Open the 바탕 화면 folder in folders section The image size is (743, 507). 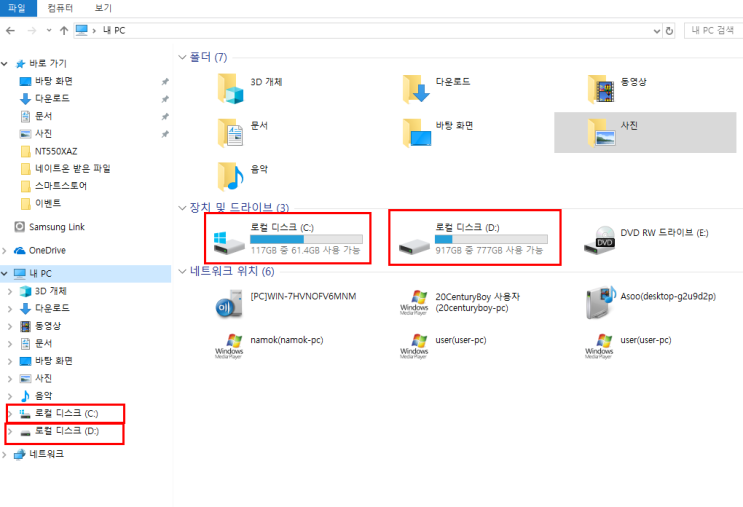point(417,132)
